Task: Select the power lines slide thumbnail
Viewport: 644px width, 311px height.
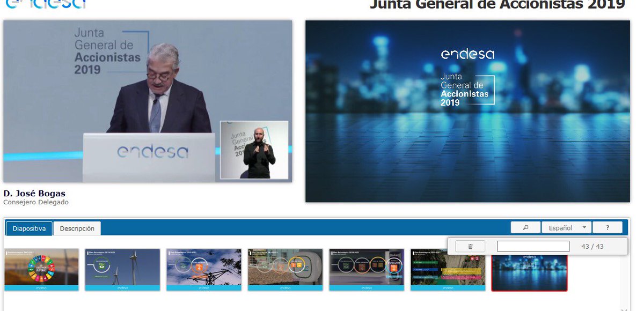Action: [x=203, y=270]
